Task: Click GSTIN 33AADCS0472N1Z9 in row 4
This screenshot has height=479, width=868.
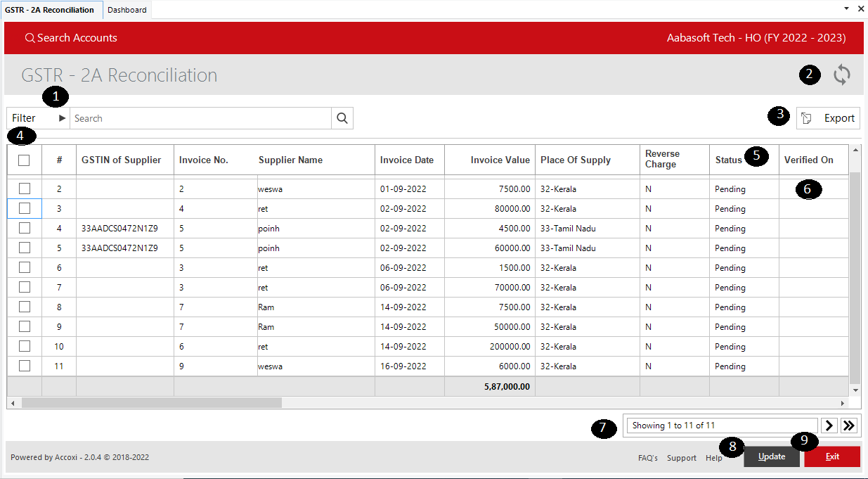Action: coord(119,229)
